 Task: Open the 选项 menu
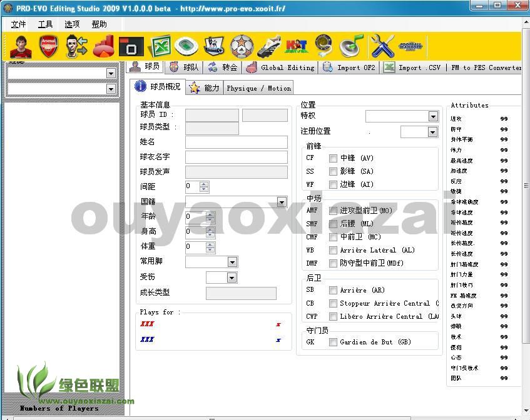[x=73, y=24]
